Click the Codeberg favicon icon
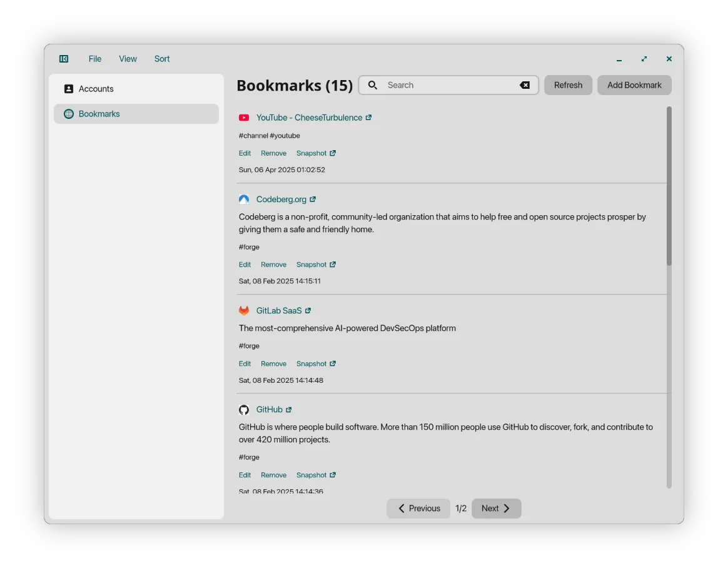Image resolution: width=728 pixels, height=568 pixels. 244,200
